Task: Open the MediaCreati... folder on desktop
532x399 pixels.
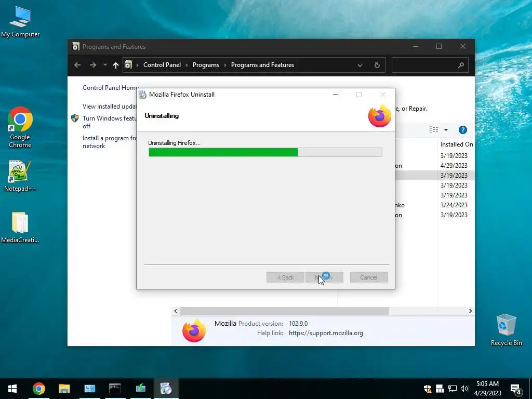Action: point(20,228)
